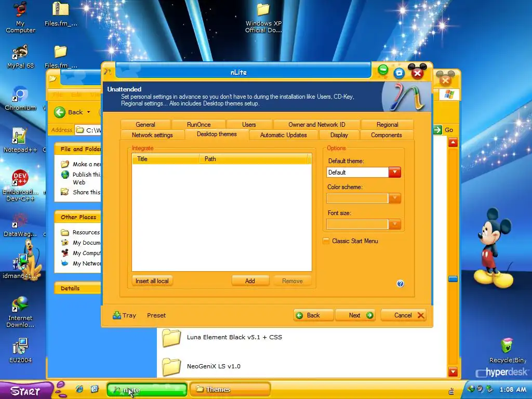532x399 pixels.
Task: Open the Owner and Network ID tab
Action: (317, 125)
